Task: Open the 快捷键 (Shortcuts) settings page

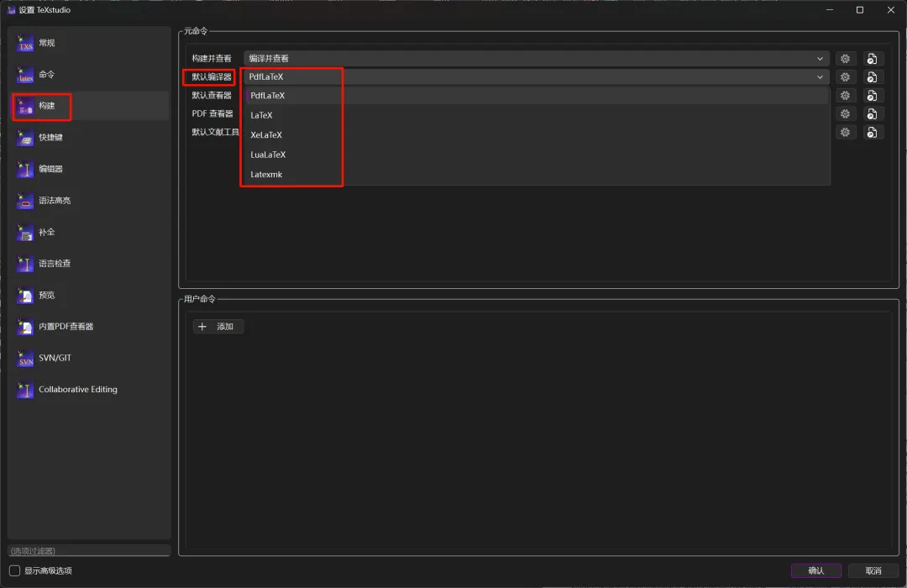Action: point(90,138)
